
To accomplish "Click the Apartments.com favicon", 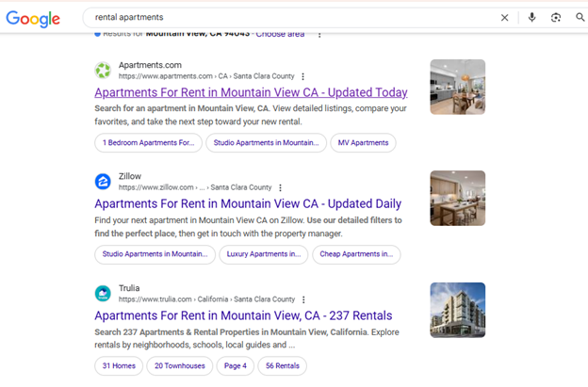I will pos(103,71).
